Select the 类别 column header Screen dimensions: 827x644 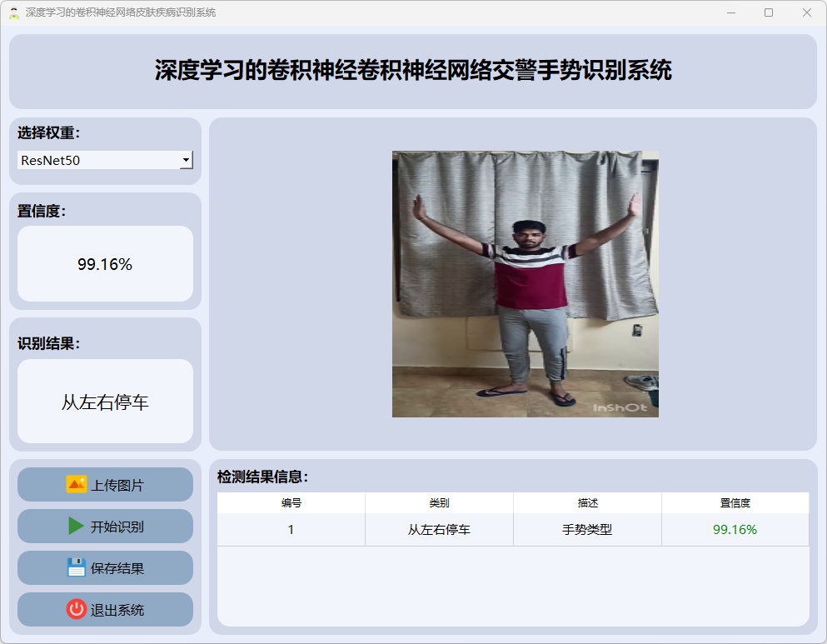coord(440,502)
